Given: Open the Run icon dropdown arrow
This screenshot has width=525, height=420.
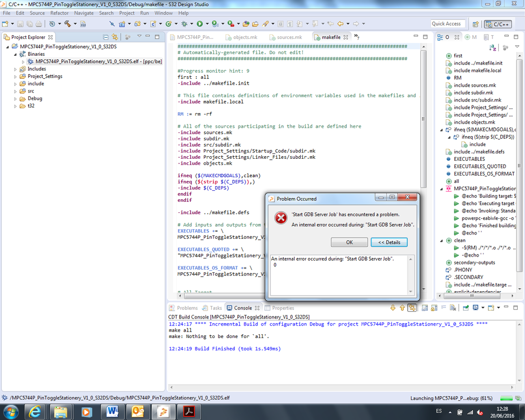Looking at the screenshot, I should [x=207, y=24].
